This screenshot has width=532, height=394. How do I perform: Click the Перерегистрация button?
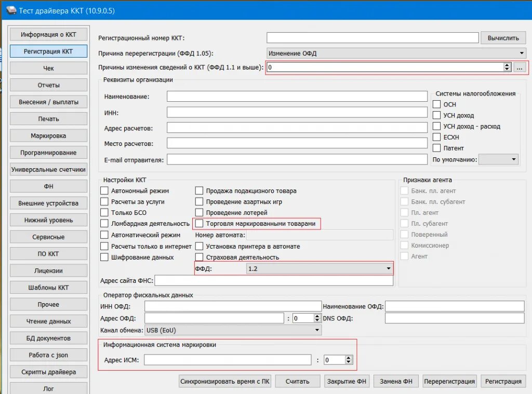449,381
